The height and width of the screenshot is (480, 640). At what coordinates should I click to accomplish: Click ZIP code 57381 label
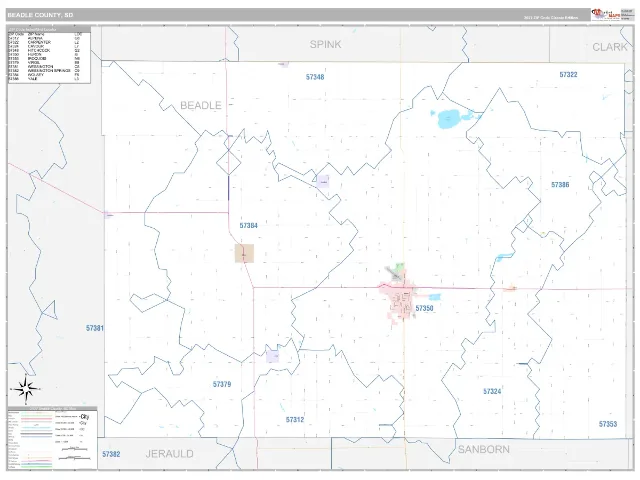point(95,328)
